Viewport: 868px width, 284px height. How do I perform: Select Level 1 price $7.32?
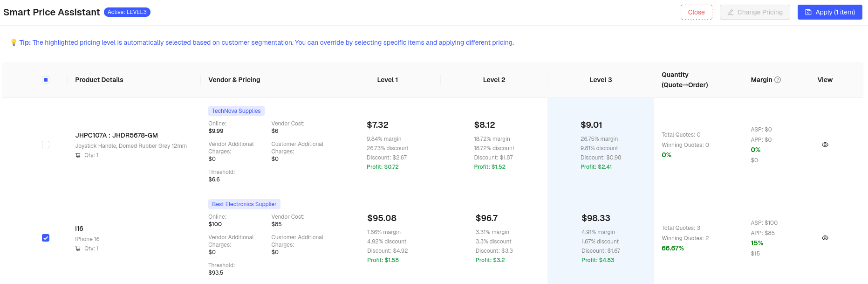(x=377, y=125)
